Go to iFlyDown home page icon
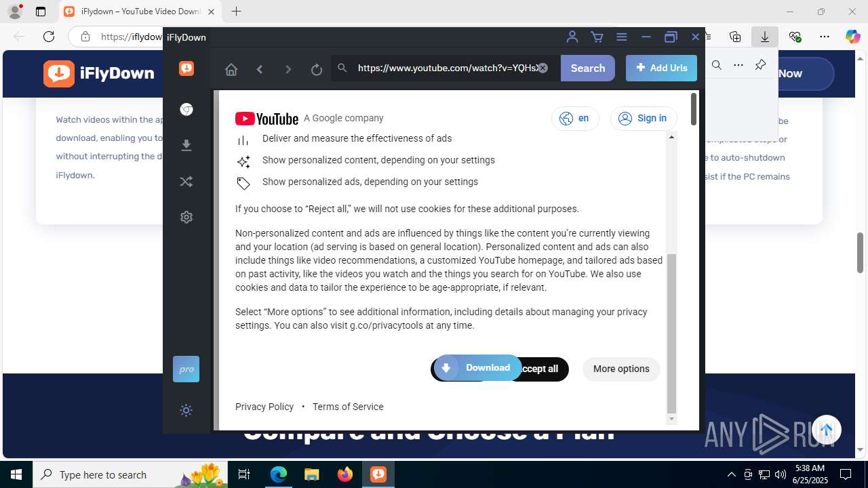 point(231,69)
